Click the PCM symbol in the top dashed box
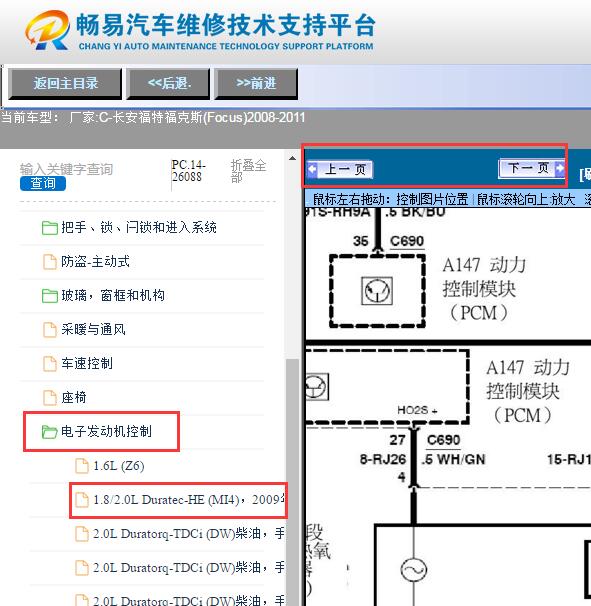The width and height of the screenshot is (591, 606). click(x=377, y=291)
